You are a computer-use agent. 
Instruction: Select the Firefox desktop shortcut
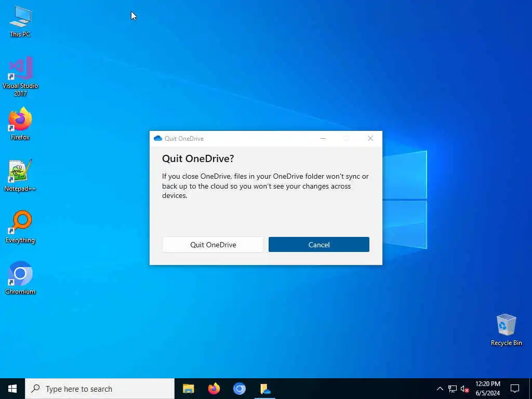pos(20,124)
